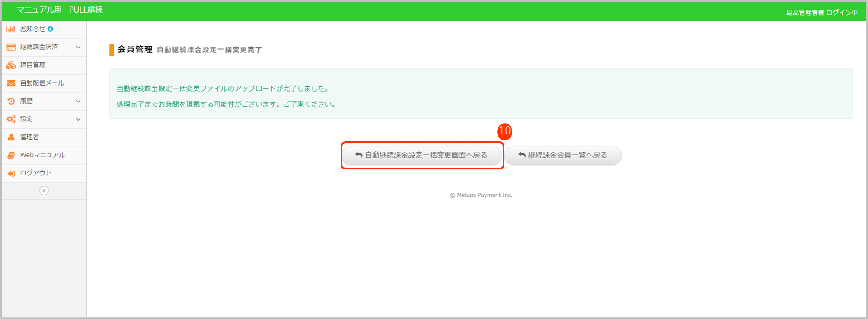868x319 pixels.
Task: Expand the 継続課金決済 submenu chevron
Action: (78, 47)
